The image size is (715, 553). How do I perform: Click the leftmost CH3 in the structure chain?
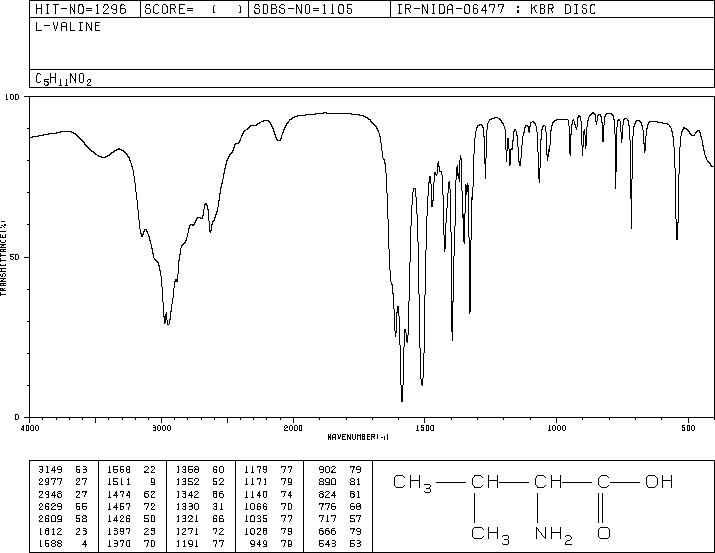coord(412,484)
